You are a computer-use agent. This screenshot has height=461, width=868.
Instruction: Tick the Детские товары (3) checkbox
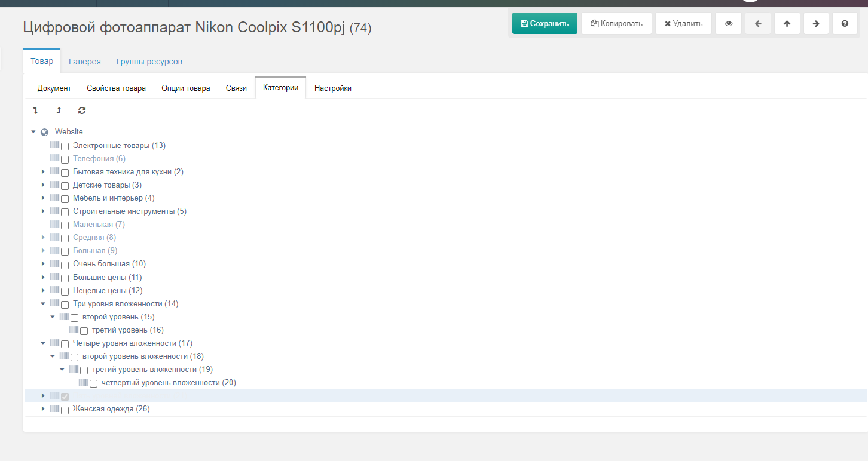65,186
